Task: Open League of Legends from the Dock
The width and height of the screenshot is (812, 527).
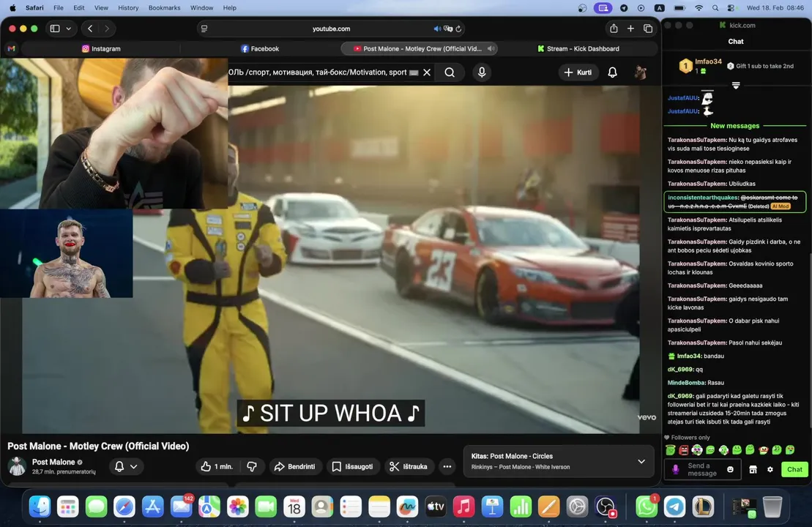Action: tap(703, 507)
